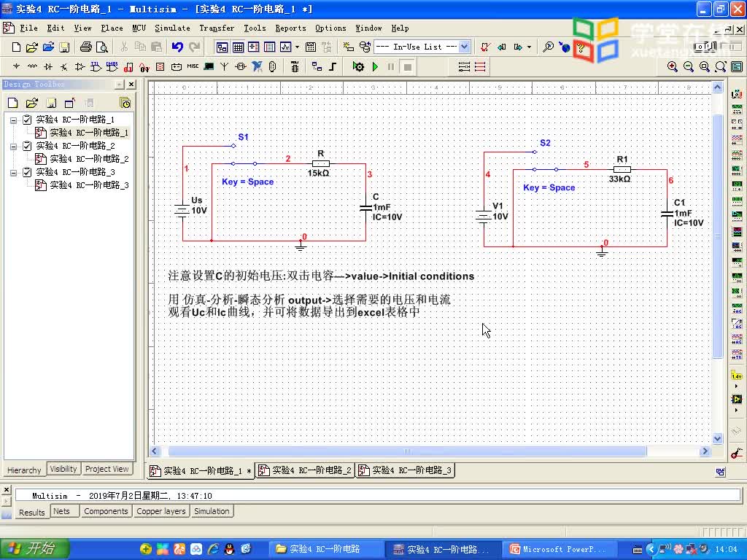Collapse the 实验4 RC一阶电路_3 tree node
This screenshot has width=747, height=560.
click(x=14, y=172)
